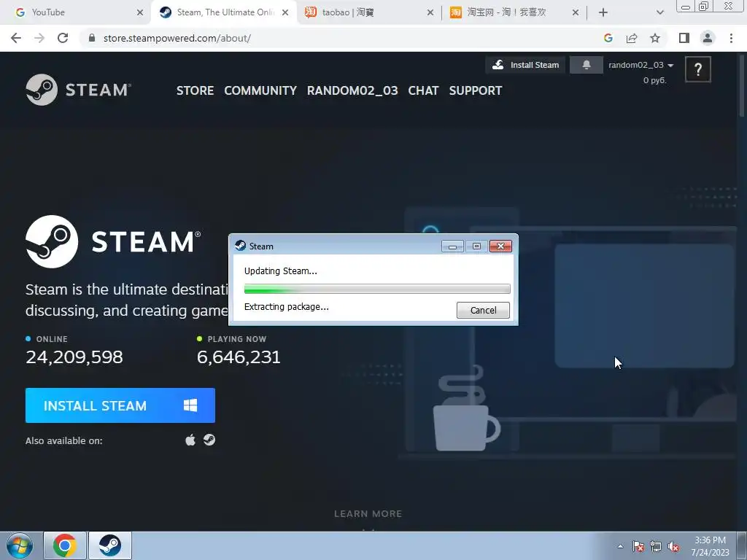Open the RANDOM02_03 profile menu
The height and width of the screenshot is (560, 747).
click(x=352, y=90)
